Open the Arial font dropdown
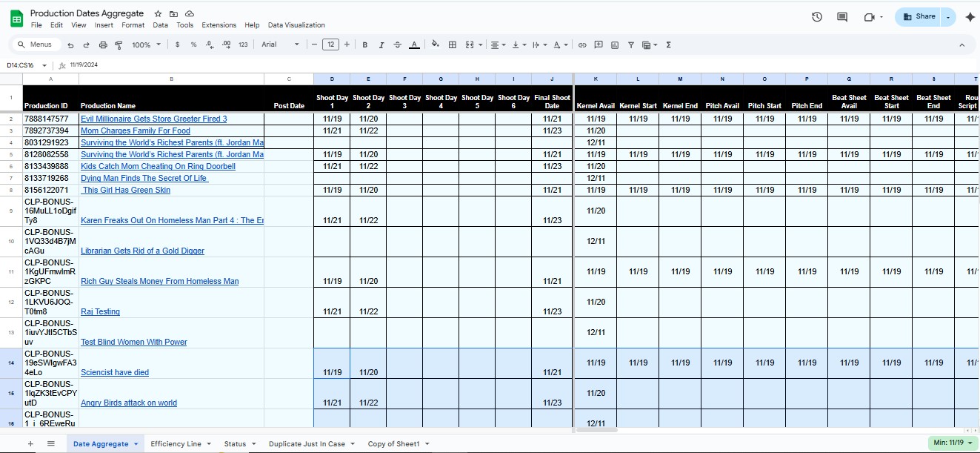This screenshot has width=980, height=453. (x=280, y=44)
